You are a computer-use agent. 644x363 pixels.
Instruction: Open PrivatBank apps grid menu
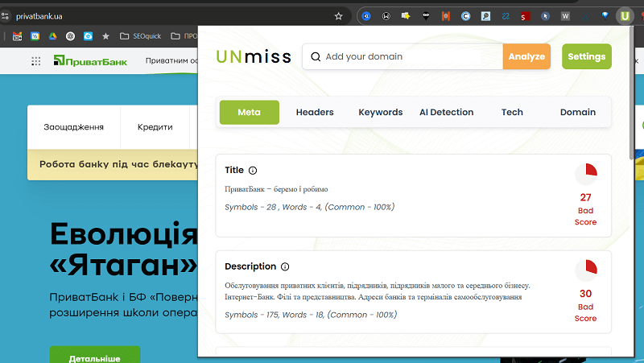(35, 61)
